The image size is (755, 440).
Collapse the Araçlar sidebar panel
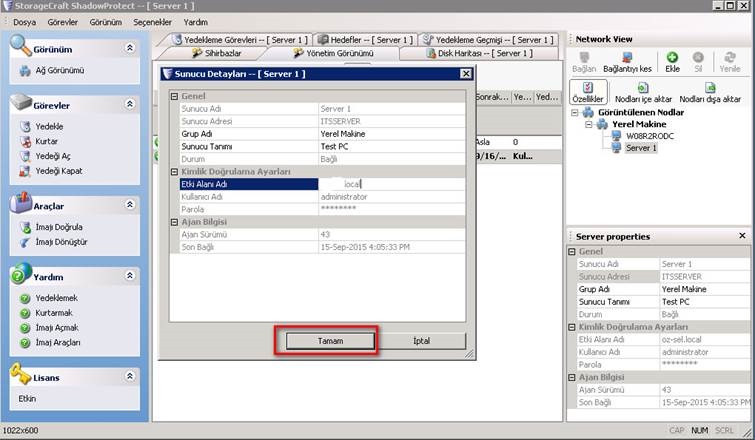tap(130, 205)
